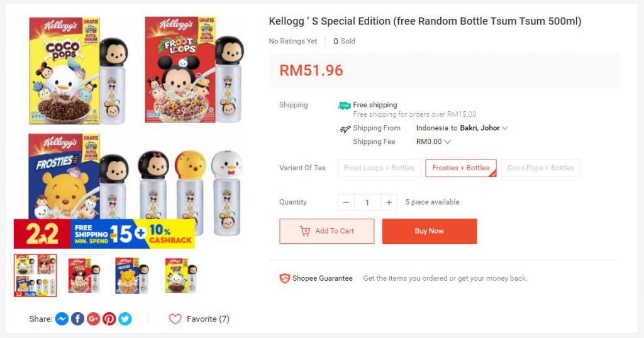
Task: View the Froot Loops thumbnail image
Action: pos(84,275)
